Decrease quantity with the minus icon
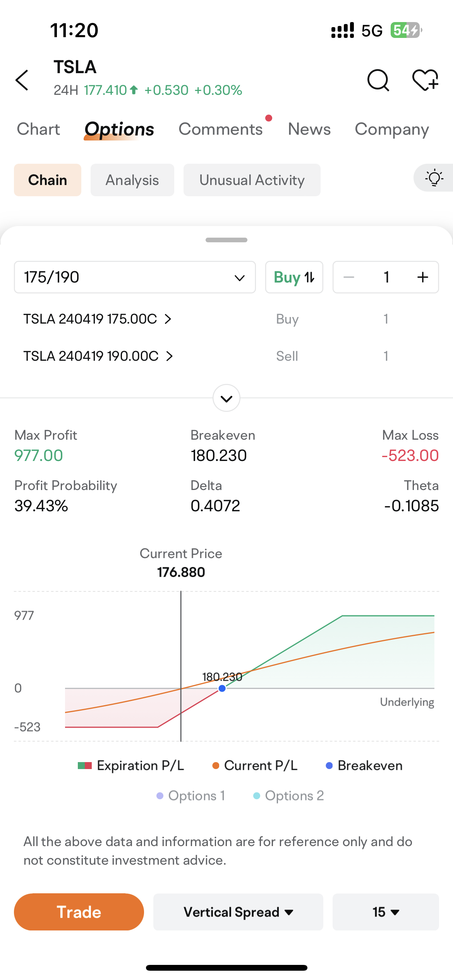The height and width of the screenshot is (980, 453). point(349,277)
